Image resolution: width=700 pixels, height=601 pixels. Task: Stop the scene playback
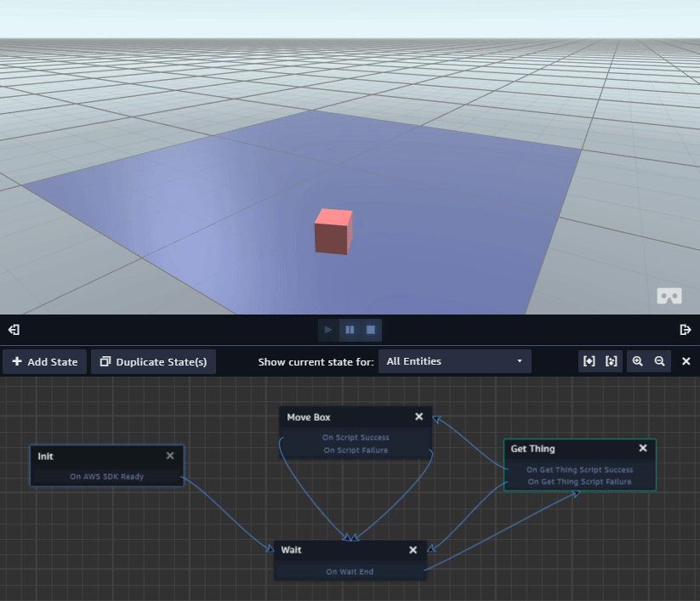(371, 330)
